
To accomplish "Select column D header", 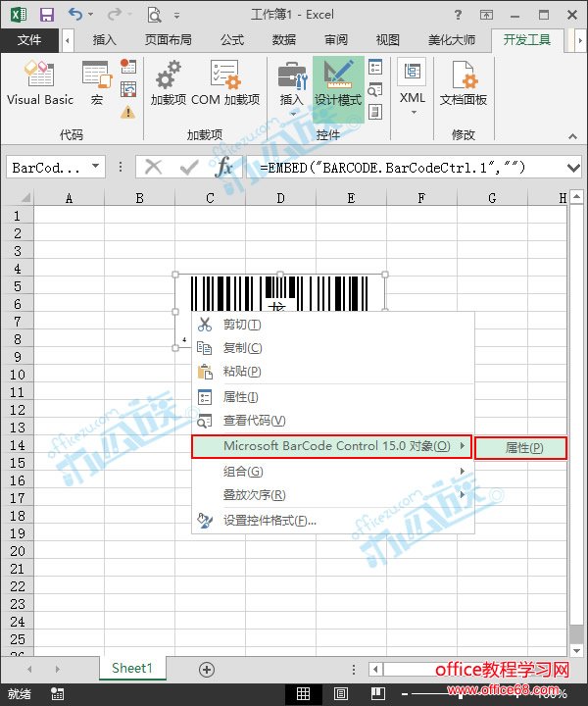I will [280, 198].
